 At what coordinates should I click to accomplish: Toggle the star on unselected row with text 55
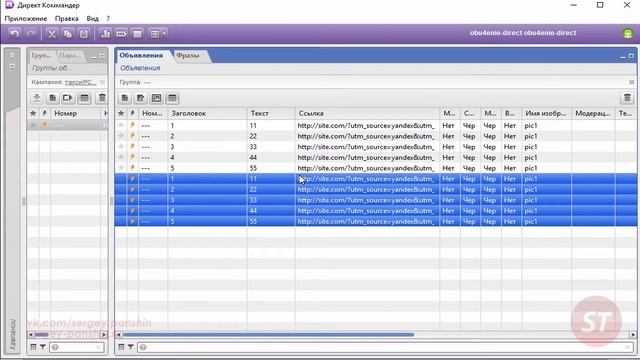(x=121, y=168)
